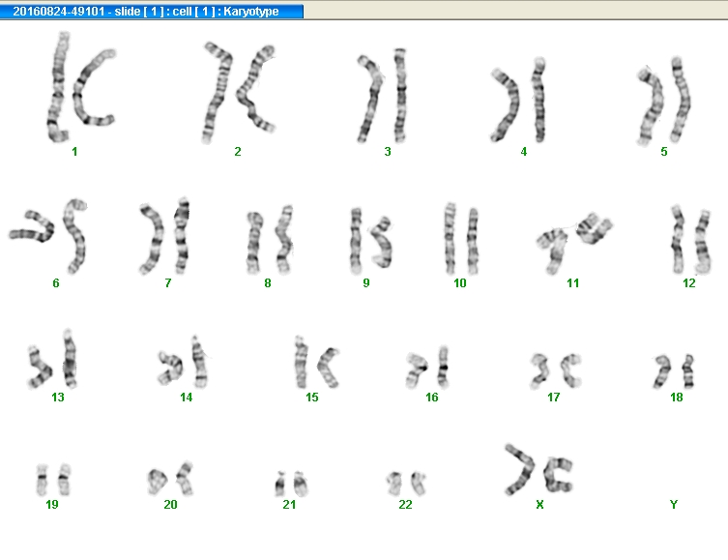The width and height of the screenshot is (728, 560).
Task: Click the green label '20'
Action: coord(170,504)
